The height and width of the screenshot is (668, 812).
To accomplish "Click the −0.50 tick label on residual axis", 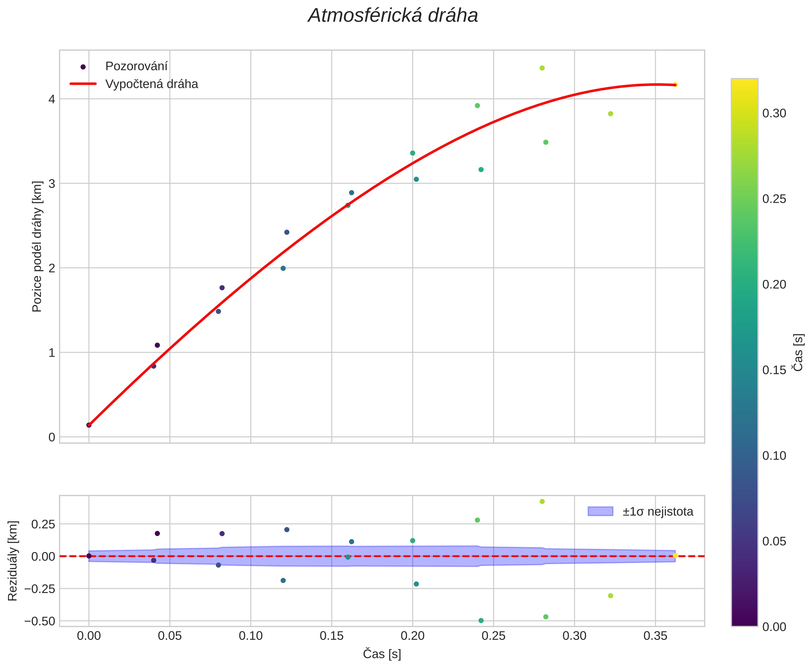I will tap(40, 621).
